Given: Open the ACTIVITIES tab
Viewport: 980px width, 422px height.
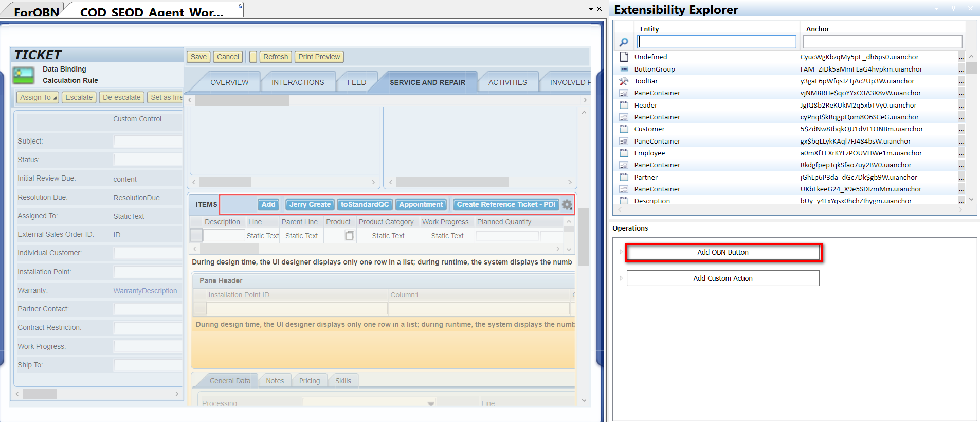Looking at the screenshot, I should [x=507, y=82].
